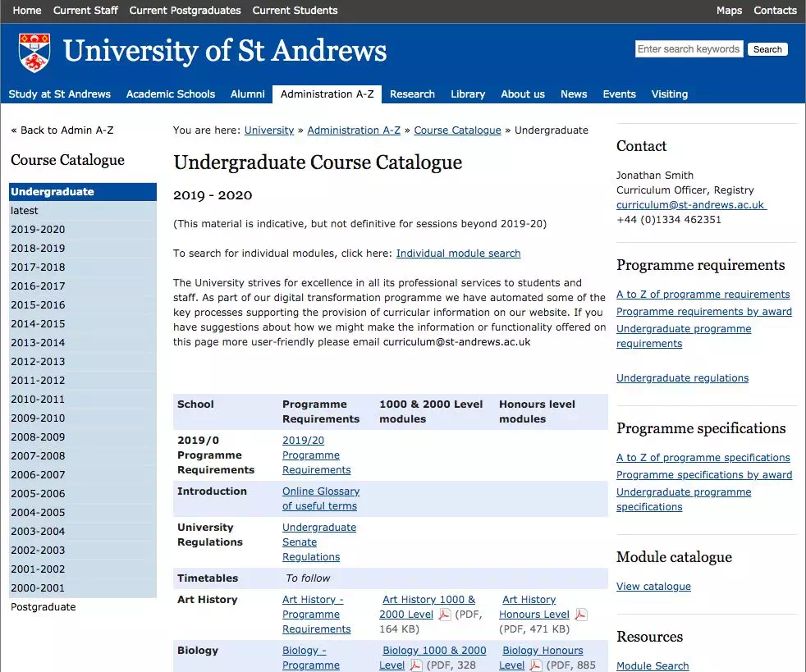
Task: Follow the University breadcrumb link
Action: coord(269,130)
